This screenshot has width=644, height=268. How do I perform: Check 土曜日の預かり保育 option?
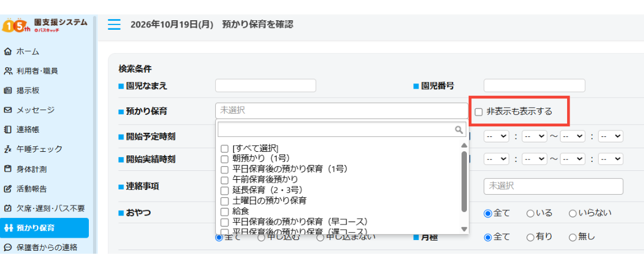[x=225, y=201]
